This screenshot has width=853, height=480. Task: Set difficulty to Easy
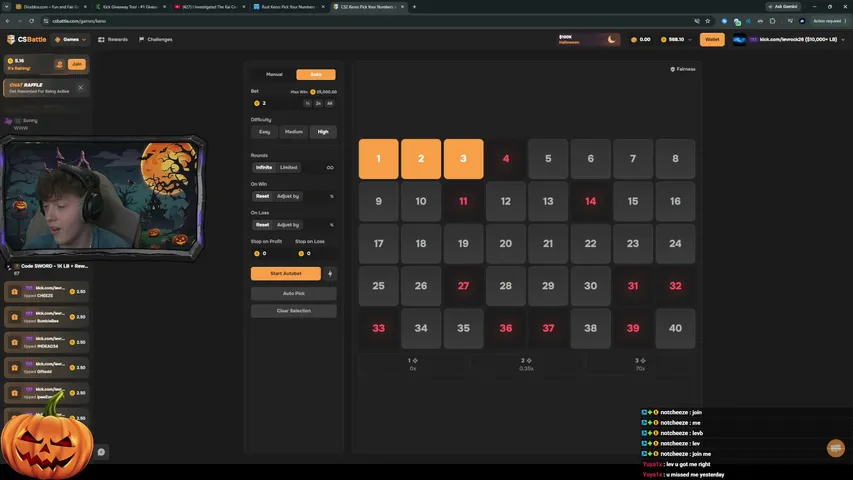pos(264,132)
